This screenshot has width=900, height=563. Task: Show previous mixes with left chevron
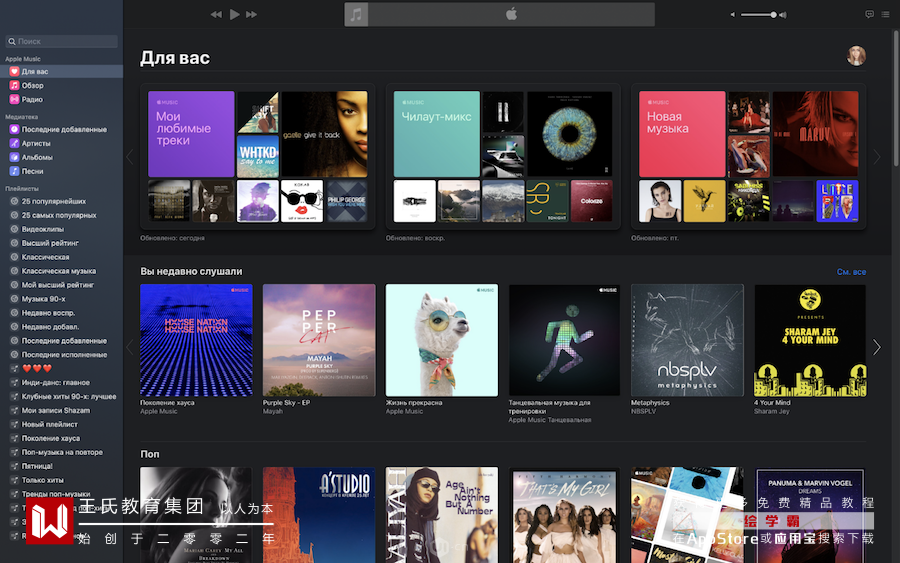point(130,157)
